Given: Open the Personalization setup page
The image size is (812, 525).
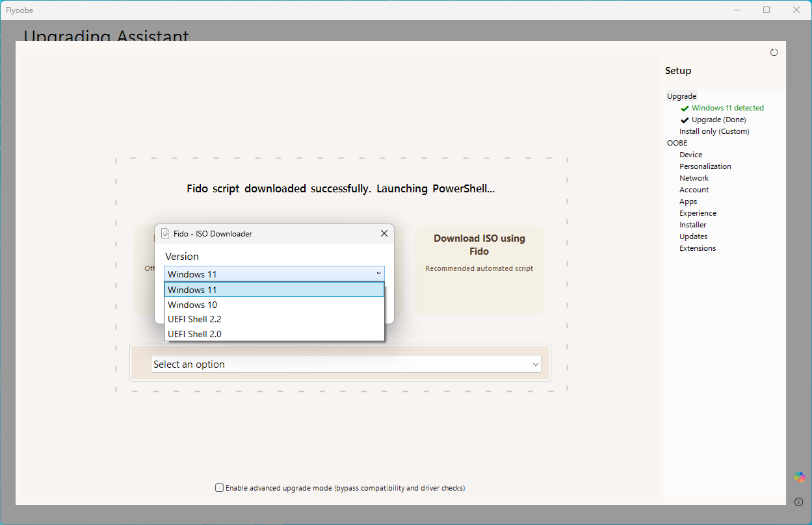Looking at the screenshot, I should point(705,166).
